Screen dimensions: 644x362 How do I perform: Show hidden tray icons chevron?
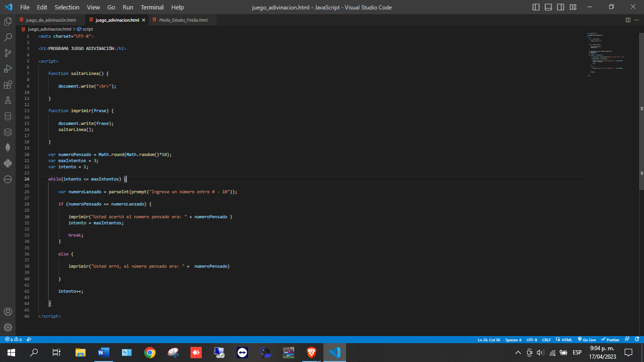click(x=518, y=352)
